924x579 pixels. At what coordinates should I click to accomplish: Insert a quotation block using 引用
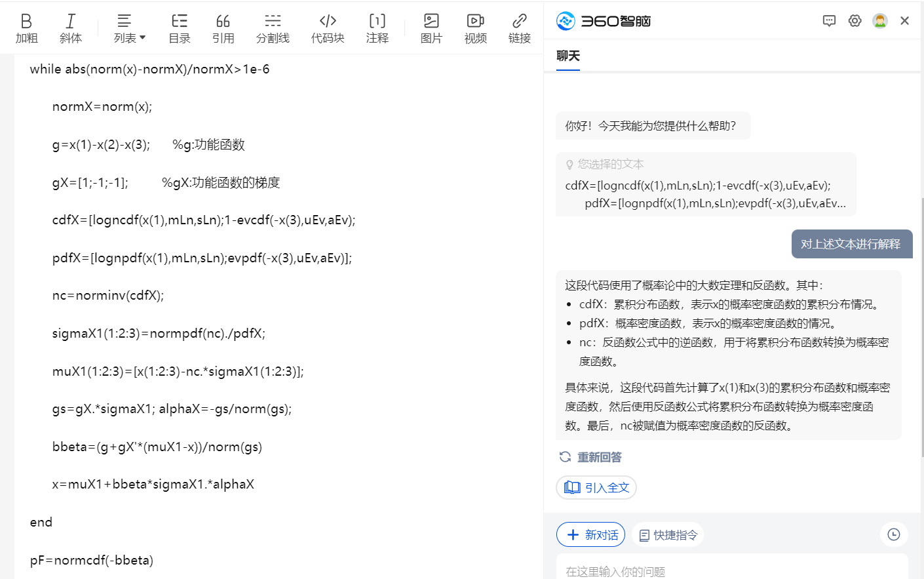223,27
